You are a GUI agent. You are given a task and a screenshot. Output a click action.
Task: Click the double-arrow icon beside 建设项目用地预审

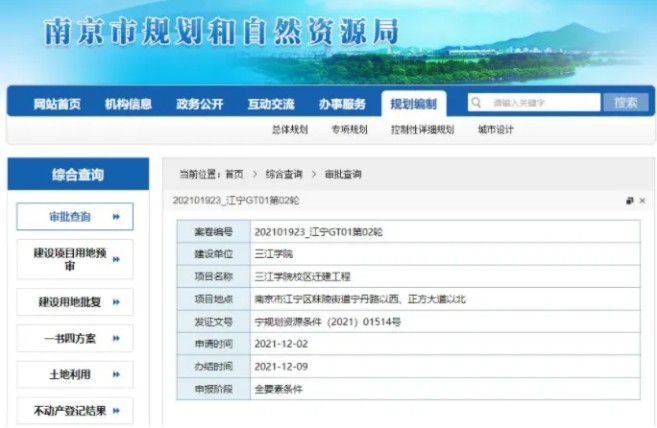(116, 259)
